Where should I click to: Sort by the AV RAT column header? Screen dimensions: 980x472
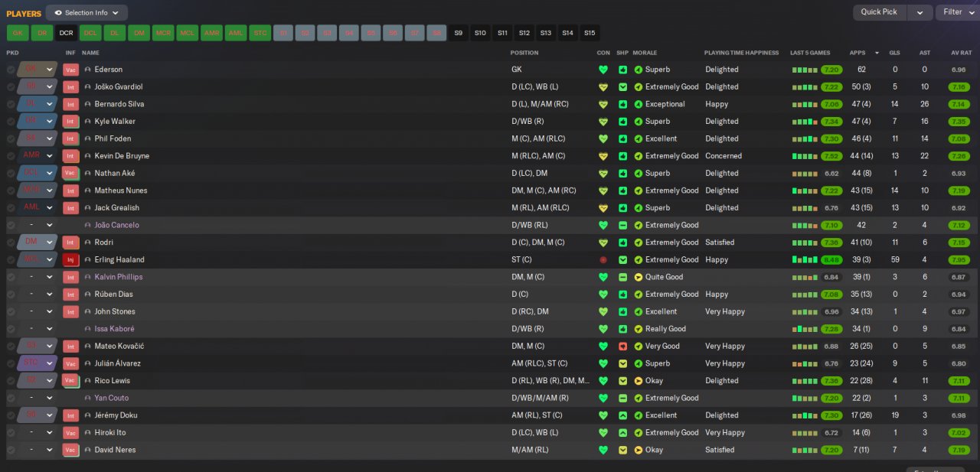[960, 53]
